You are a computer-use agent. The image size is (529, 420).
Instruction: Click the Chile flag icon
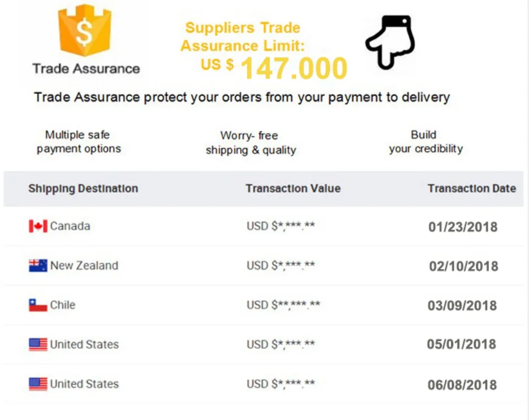[x=38, y=305]
